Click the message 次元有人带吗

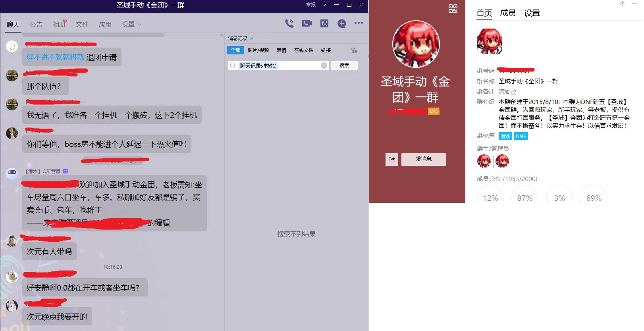tap(49, 252)
